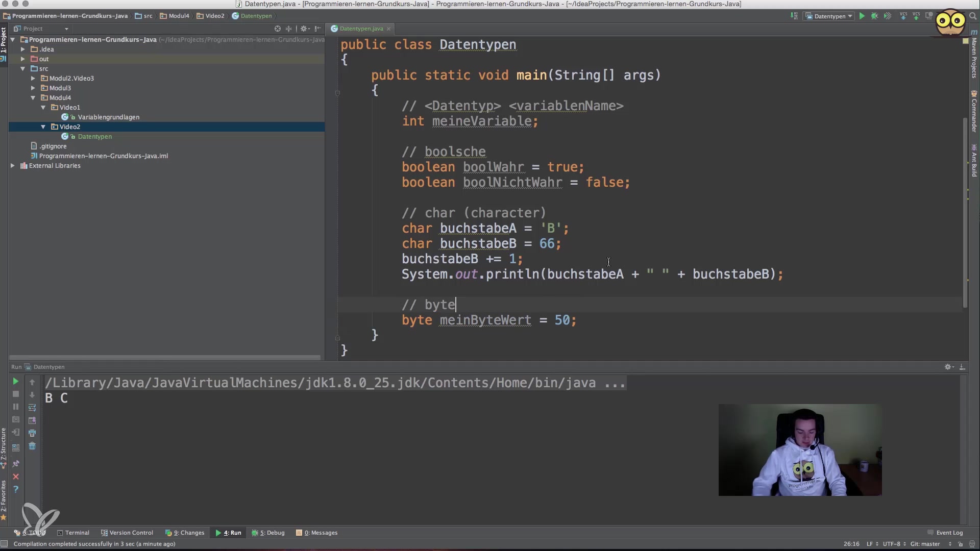Click the green Debug bug icon
980x551 pixels.
click(x=874, y=16)
